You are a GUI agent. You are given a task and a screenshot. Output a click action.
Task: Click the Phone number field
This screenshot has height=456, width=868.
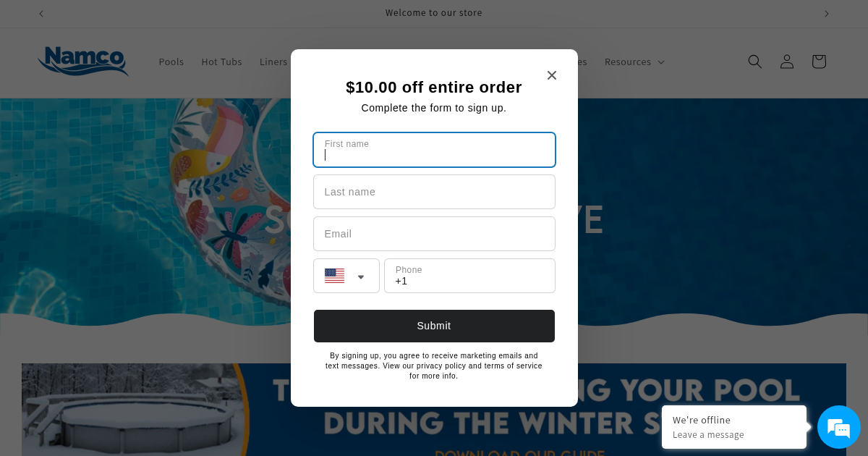(469, 276)
